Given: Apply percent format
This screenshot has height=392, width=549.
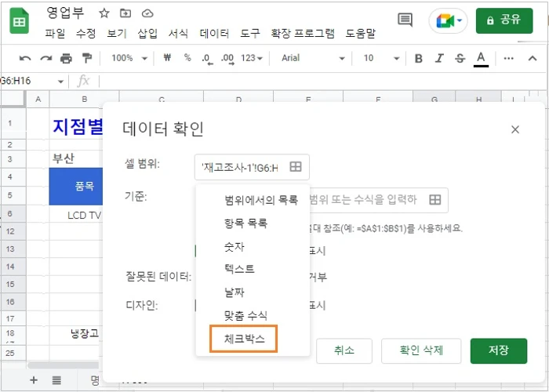Looking at the screenshot, I should [x=187, y=58].
